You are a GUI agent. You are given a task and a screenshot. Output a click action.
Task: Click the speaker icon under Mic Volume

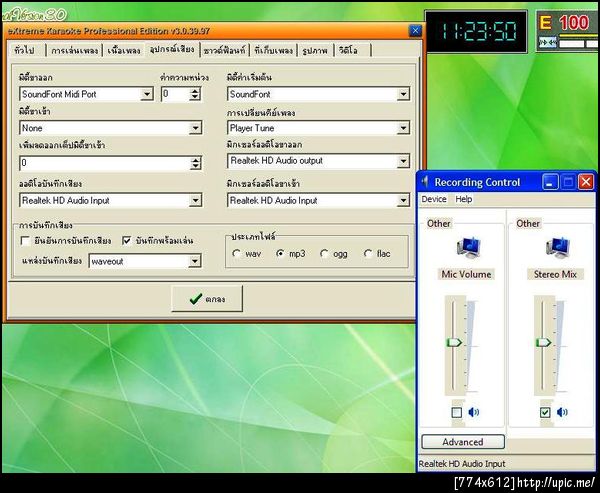coord(473,412)
